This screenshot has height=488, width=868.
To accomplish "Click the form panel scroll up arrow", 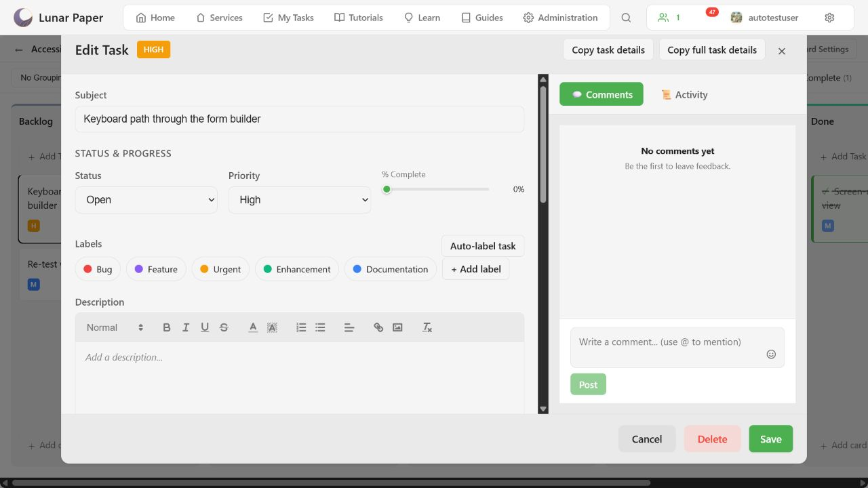I will pyautogui.click(x=543, y=79).
